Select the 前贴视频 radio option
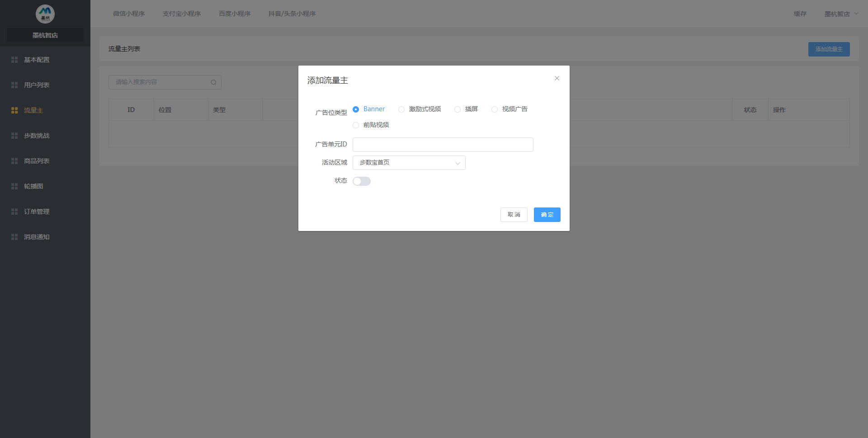Image resolution: width=868 pixels, height=438 pixels. (x=356, y=125)
